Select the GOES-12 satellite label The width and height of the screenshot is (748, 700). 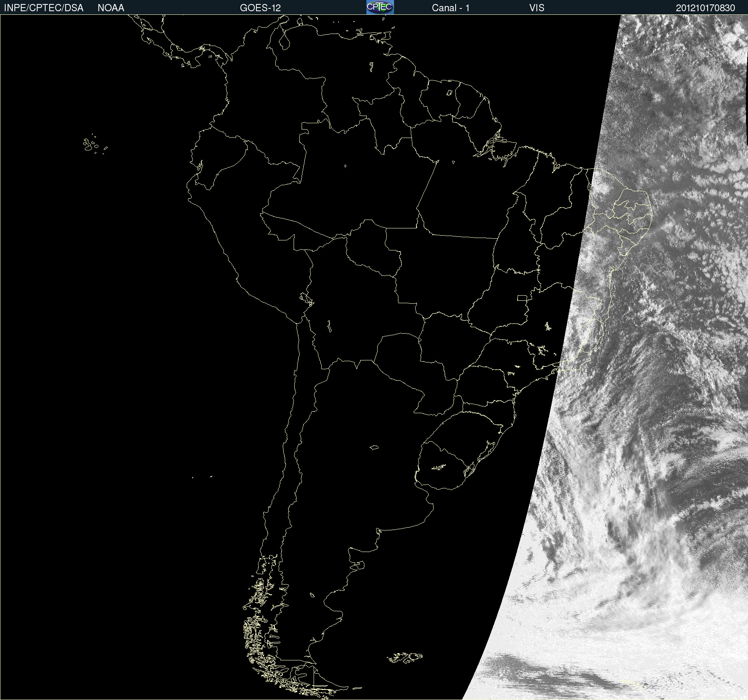click(260, 8)
